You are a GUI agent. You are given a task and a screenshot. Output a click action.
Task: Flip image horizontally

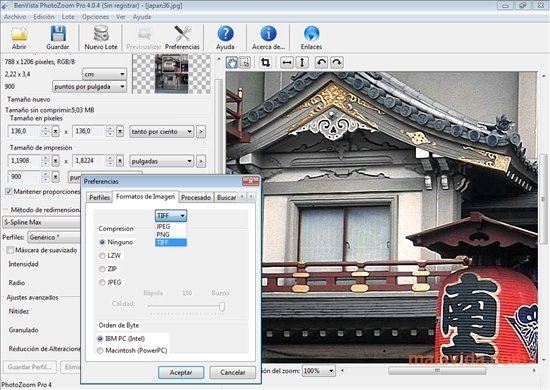click(x=287, y=63)
